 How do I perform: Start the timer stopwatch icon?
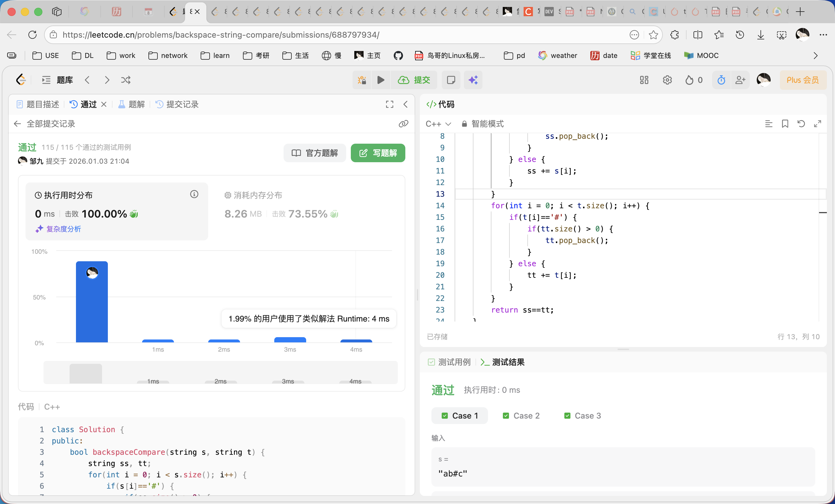point(721,80)
